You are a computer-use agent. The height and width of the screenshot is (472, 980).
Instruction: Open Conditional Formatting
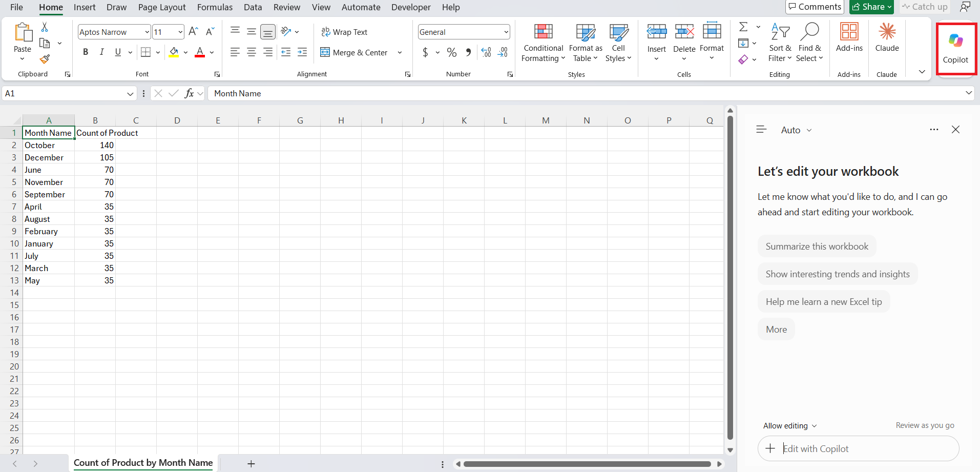(543, 43)
